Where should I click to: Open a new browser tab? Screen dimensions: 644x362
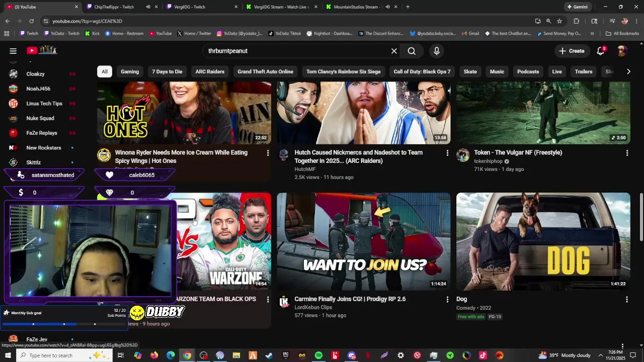(408, 7)
